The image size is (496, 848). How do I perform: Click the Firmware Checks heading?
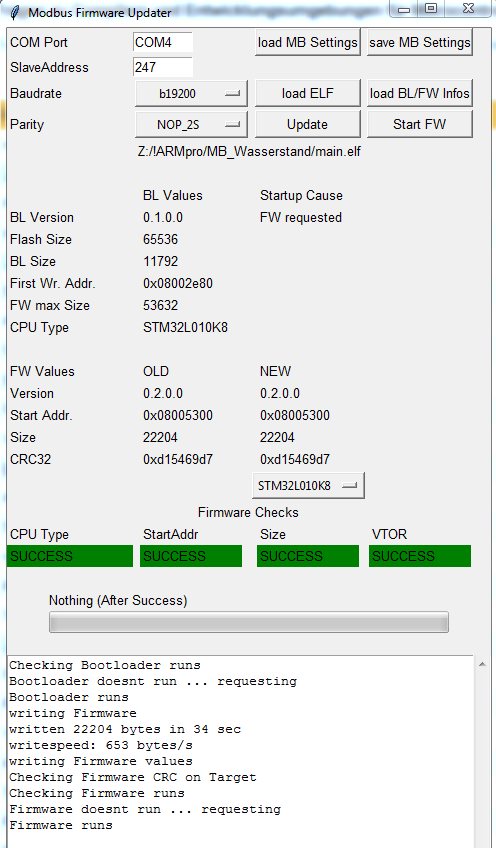(x=248, y=512)
